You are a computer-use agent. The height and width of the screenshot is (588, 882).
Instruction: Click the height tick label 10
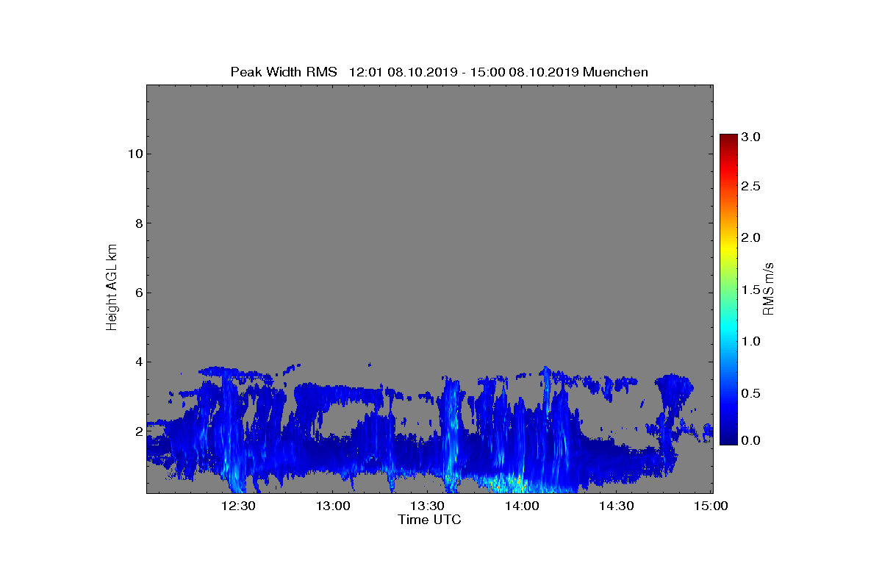[134, 154]
